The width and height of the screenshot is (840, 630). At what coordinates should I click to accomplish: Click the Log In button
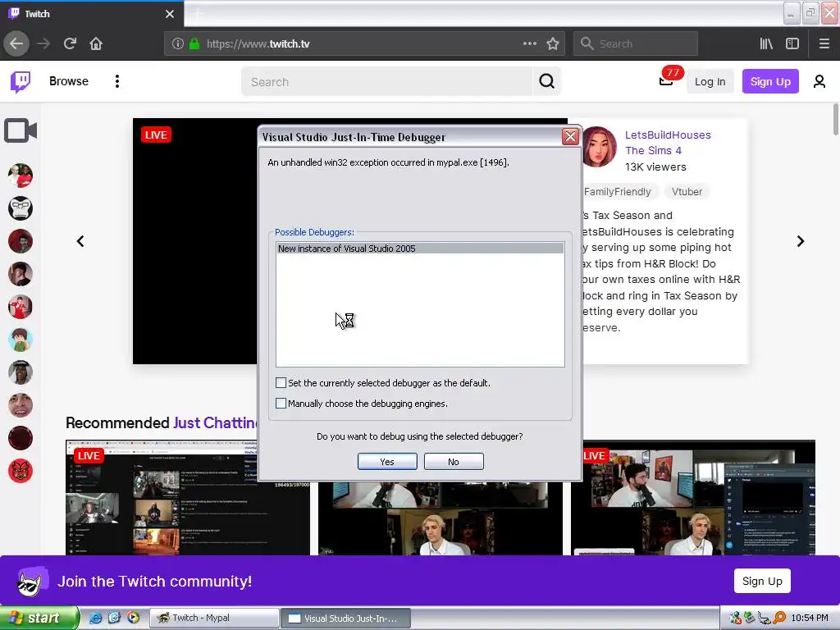(710, 81)
